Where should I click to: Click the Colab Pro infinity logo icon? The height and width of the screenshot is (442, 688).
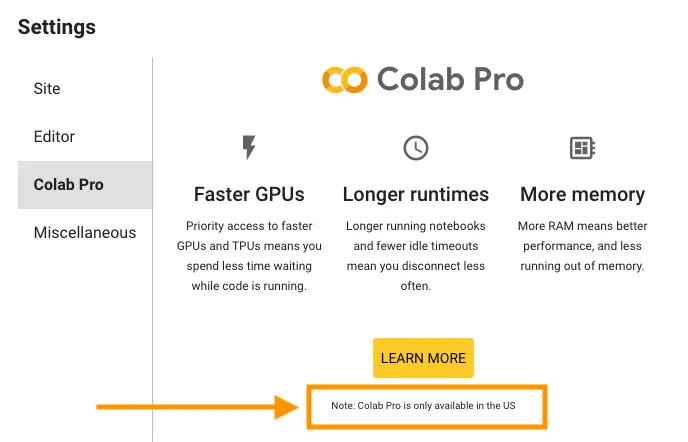(x=345, y=80)
